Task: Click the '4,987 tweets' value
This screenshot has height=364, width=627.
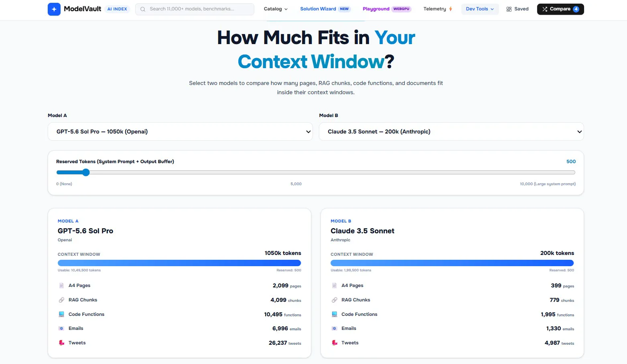Action: pos(559,343)
